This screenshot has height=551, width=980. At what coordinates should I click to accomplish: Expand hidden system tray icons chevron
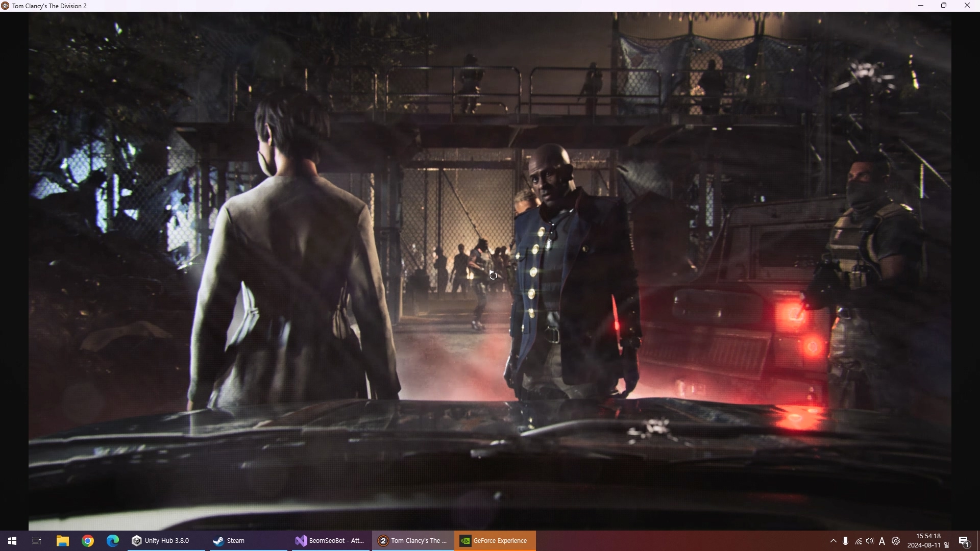(834, 541)
